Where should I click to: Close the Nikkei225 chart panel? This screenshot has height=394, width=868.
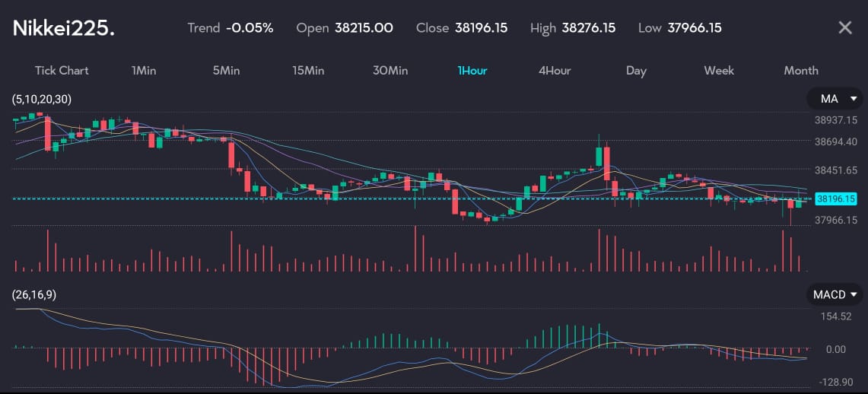(844, 28)
